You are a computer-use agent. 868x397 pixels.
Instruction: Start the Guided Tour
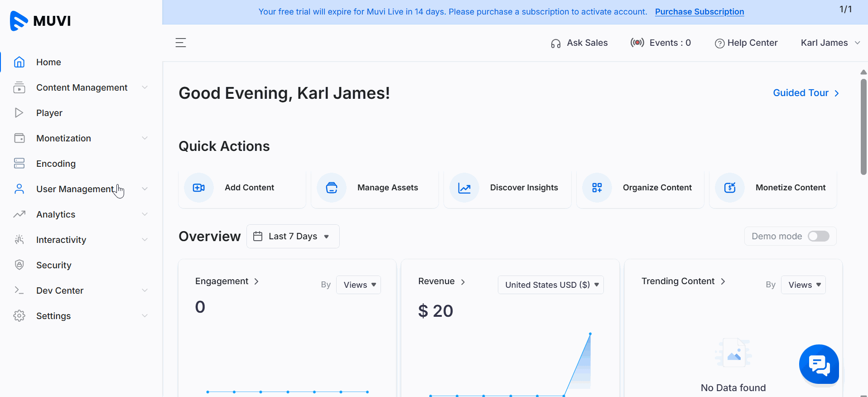806,93
